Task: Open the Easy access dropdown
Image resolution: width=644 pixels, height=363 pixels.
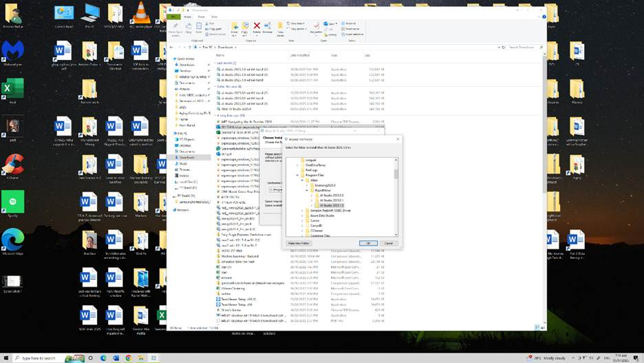Action: tap(297, 29)
